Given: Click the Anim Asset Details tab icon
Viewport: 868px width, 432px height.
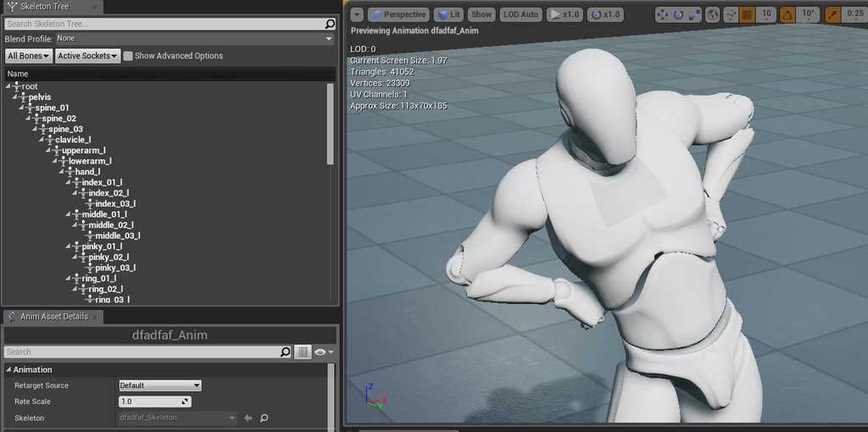Looking at the screenshot, I should coord(12,317).
